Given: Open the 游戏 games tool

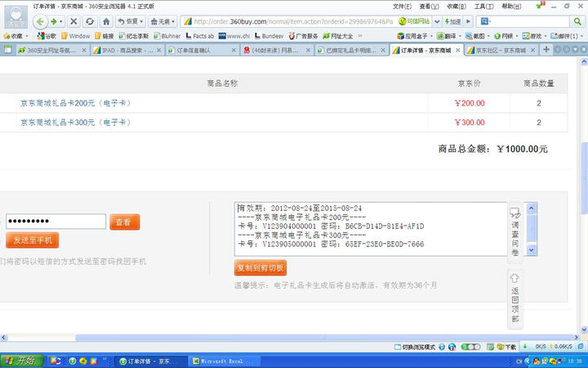Looking at the screenshot, I should (534, 36).
